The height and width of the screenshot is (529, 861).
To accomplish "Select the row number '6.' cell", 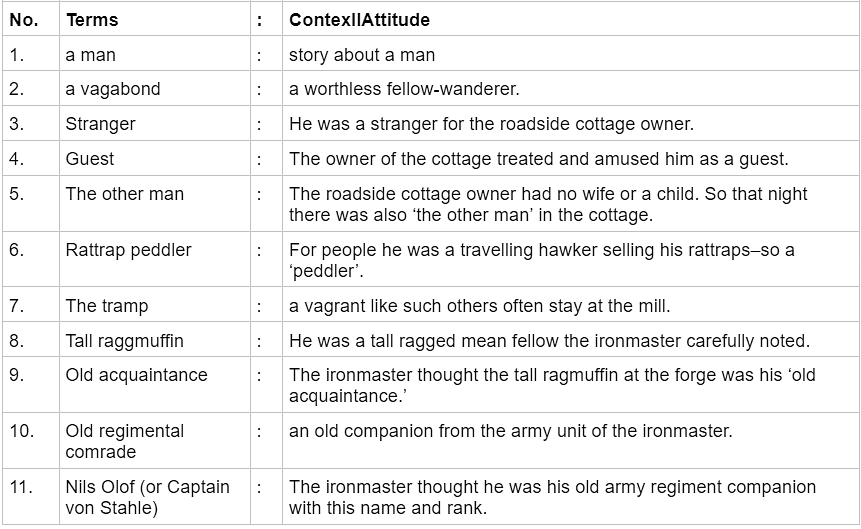I will coord(31,260).
